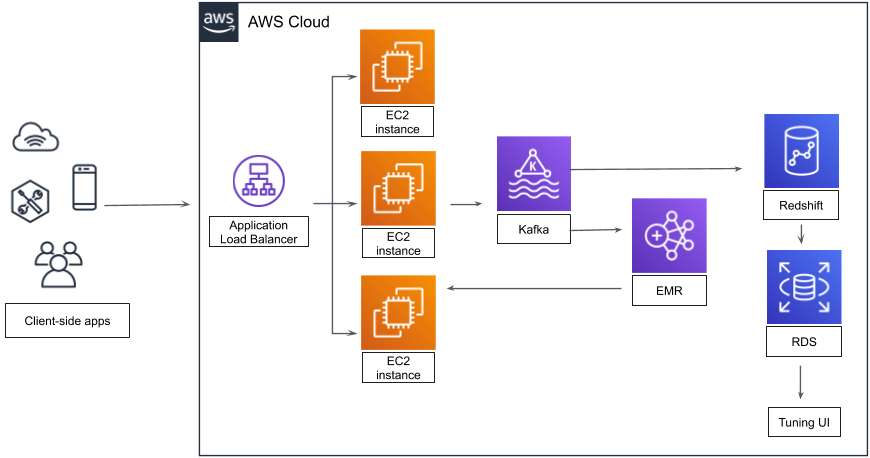Select the arrow pointing into top EC2 instance
The width and height of the screenshot is (870, 458).
click(343, 76)
